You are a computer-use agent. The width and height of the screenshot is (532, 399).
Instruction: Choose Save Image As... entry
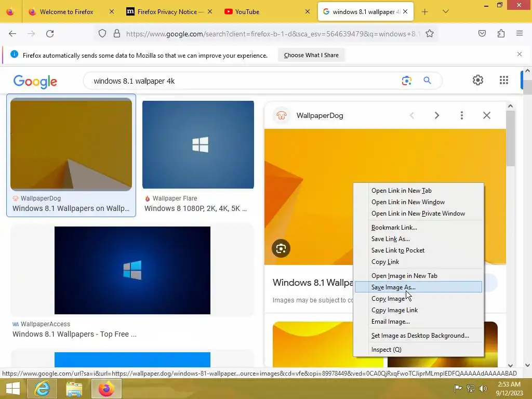[418, 287]
